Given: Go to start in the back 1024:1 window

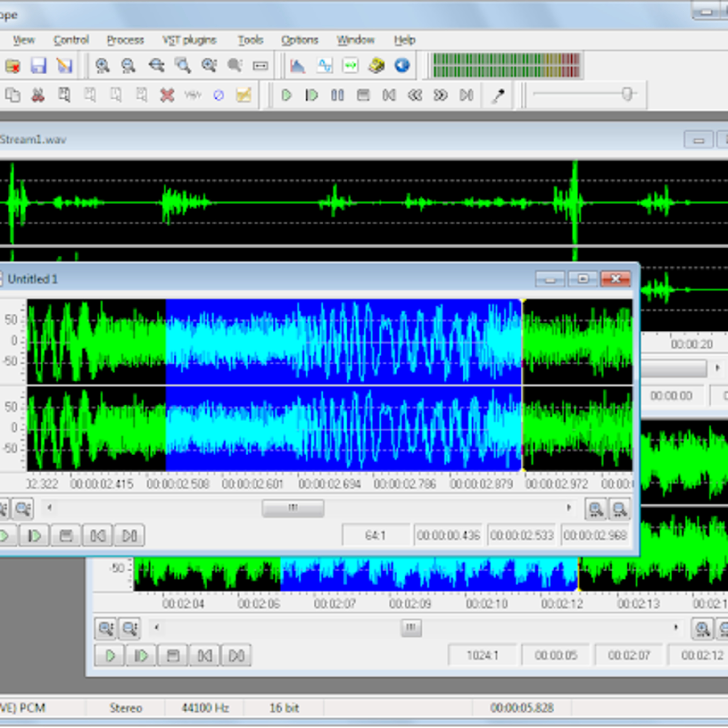Looking at the screenshot, I should coord(205,656).
